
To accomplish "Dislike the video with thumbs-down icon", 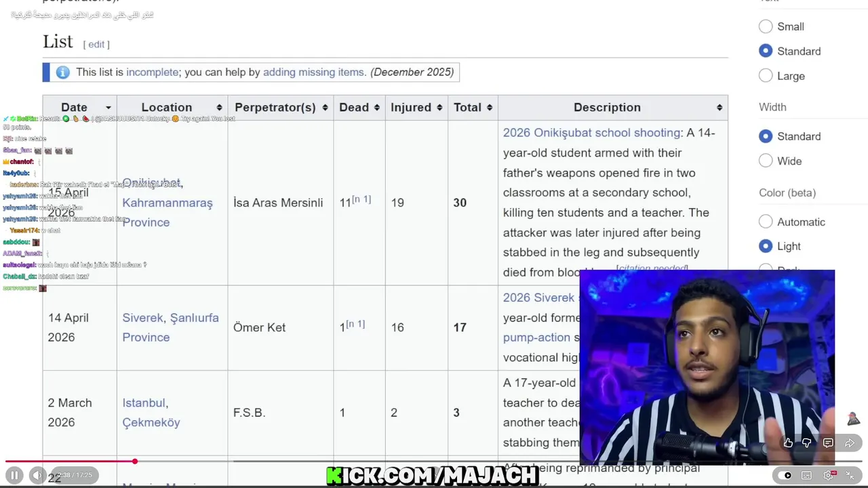I will tap(807, 443).
